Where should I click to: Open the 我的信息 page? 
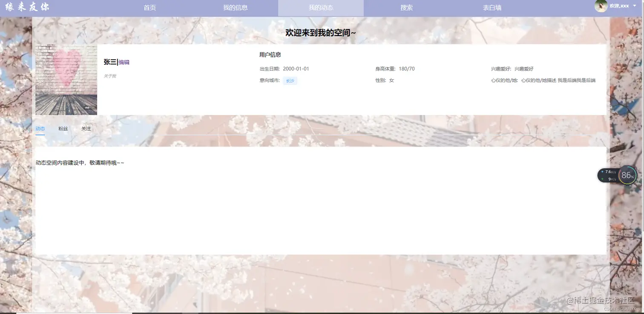click(235, 7)
